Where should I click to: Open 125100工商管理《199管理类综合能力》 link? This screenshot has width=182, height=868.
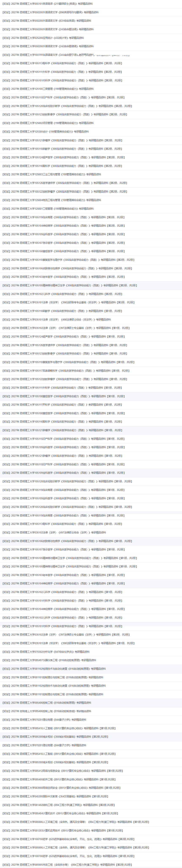pyautogui.click(x=48, y=89)
